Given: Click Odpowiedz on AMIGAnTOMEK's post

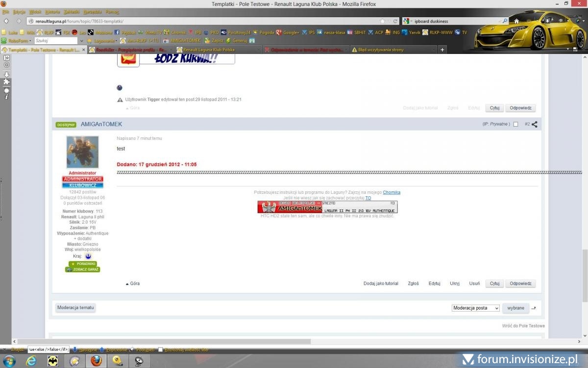Looking at the screenshot, I should 520,284.
